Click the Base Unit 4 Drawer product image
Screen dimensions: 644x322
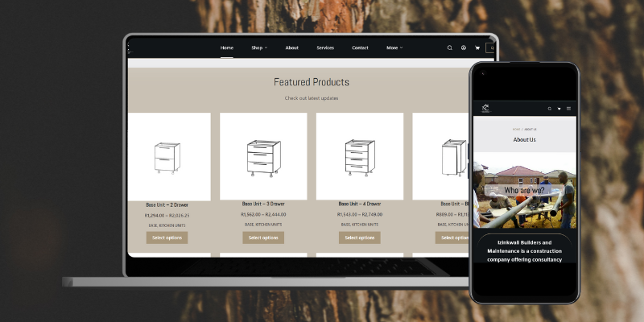click(360, 157)
